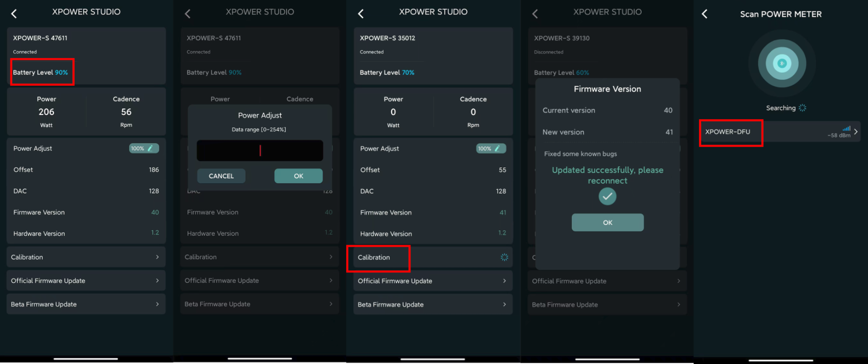
Task: Expand Calibration chevron on XPOWER-S 47611 screen
Action: click(x=157, y=257)
